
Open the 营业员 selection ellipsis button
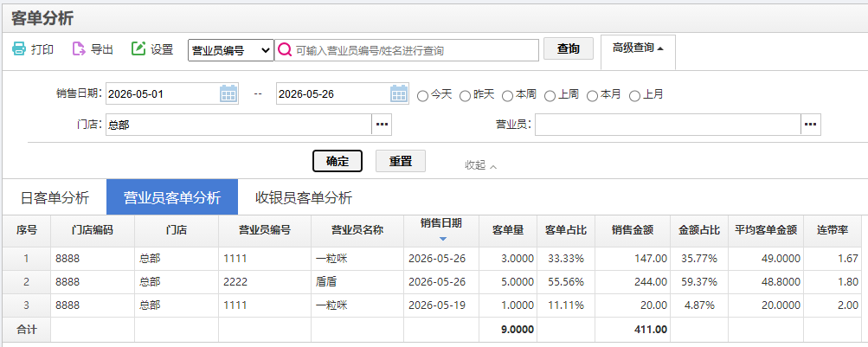(810, 125)
